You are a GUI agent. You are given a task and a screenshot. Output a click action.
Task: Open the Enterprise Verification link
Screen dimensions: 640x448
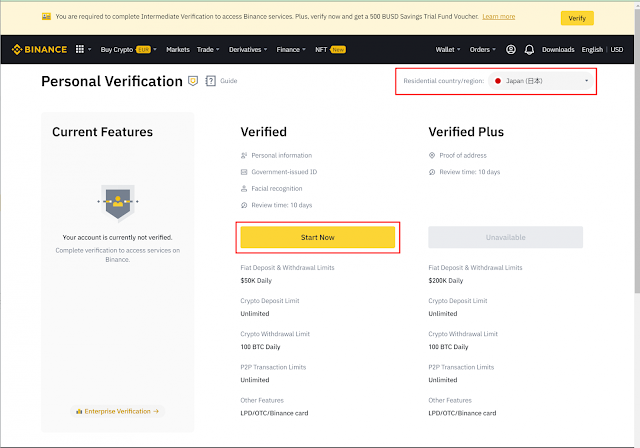coord(118,411)
